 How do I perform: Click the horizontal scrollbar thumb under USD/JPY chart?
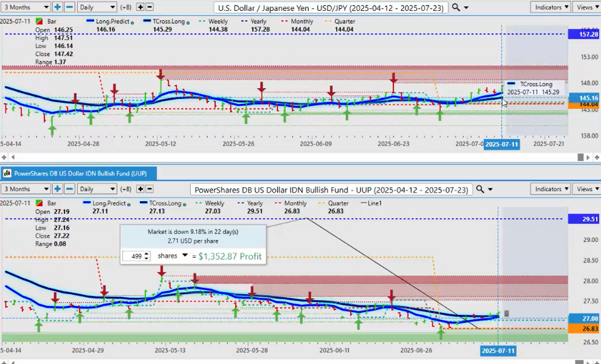click(x=580, y=157)
